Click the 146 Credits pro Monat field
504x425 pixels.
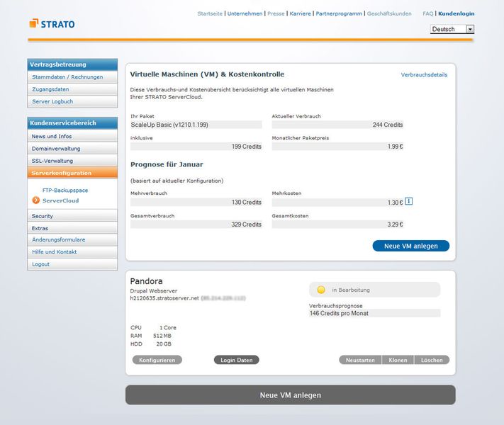coord(375,313)
